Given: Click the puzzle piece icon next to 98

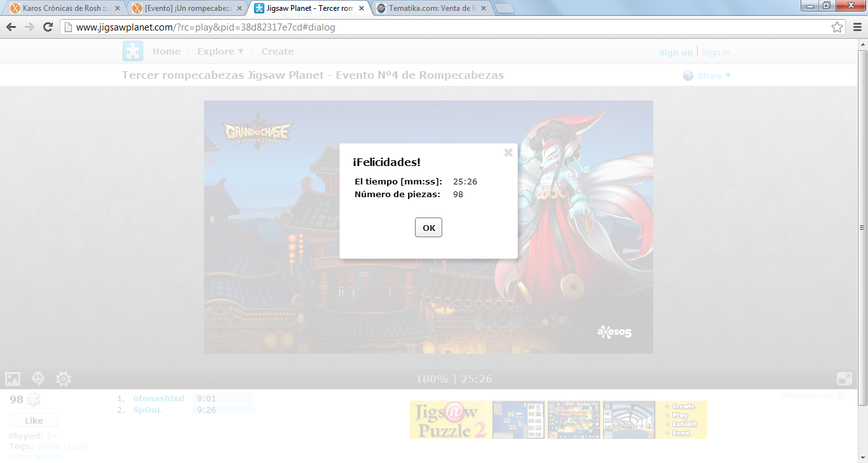Looking at the screenshot, I should (x=33, y=399).
